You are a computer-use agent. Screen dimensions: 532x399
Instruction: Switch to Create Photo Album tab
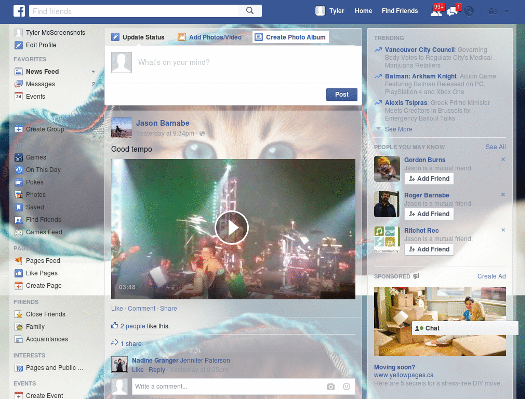pyautogui.click(x=290, y=37)
